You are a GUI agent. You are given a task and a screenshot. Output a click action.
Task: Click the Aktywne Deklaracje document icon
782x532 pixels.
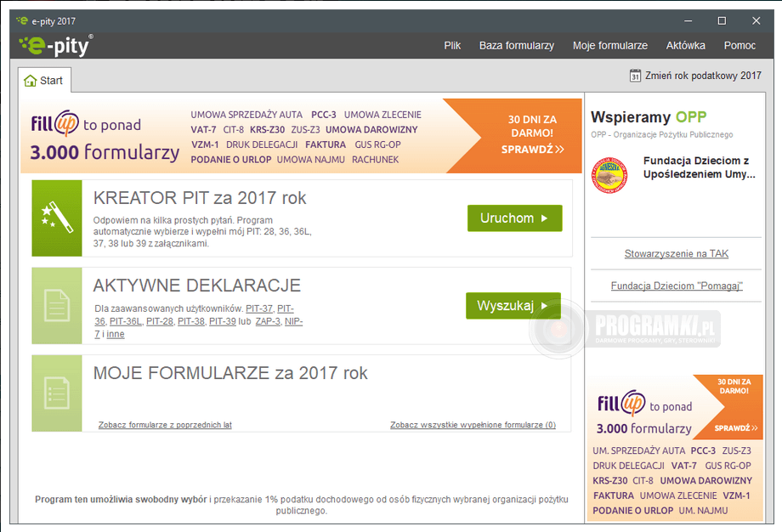click(57, 306)
